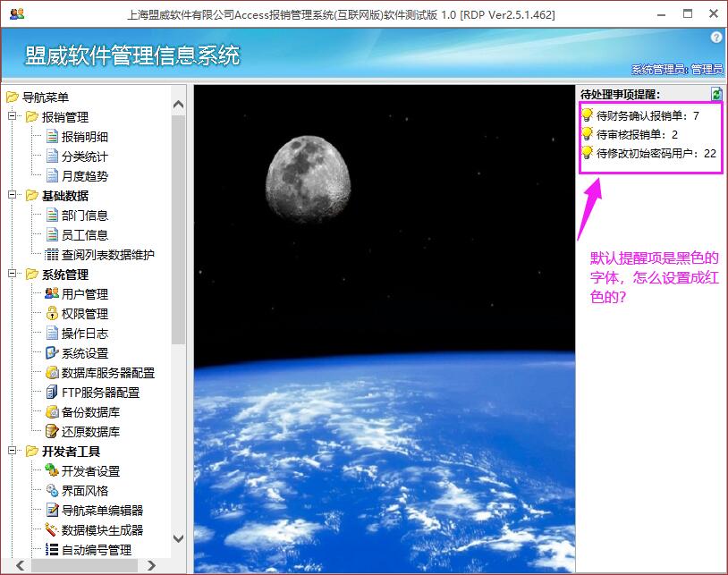Screen dimensions: 728x575
Task: Click the FTP服务器配置 server icon
Action: pos(52,392)
